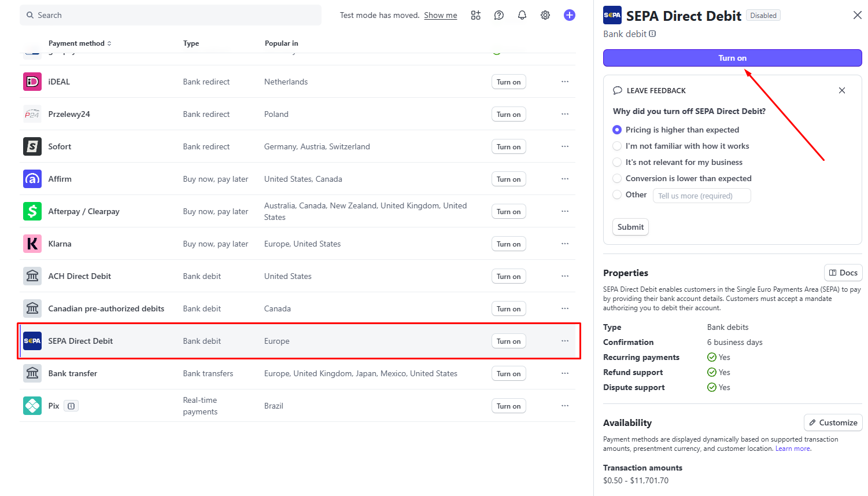The image size is (868, 496).
Task: Click the Canadian pre-authorized debits bank icon
Action: coord(32,308)
